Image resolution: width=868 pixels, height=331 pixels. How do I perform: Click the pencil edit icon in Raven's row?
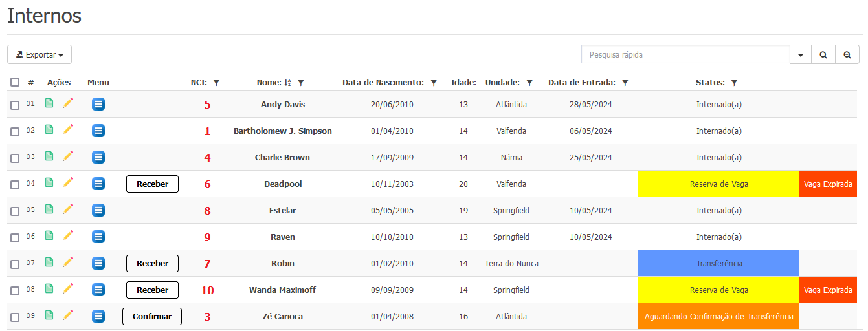(68, 236)
